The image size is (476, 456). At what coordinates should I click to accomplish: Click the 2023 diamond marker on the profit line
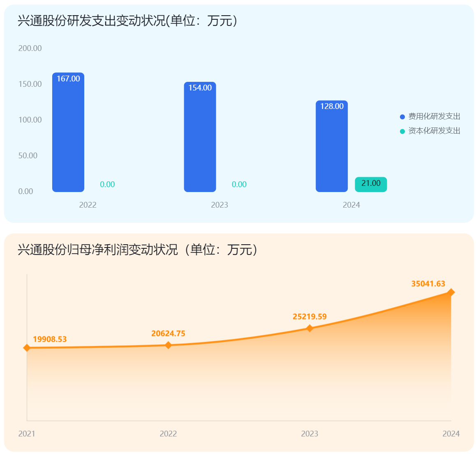[310, 328]
